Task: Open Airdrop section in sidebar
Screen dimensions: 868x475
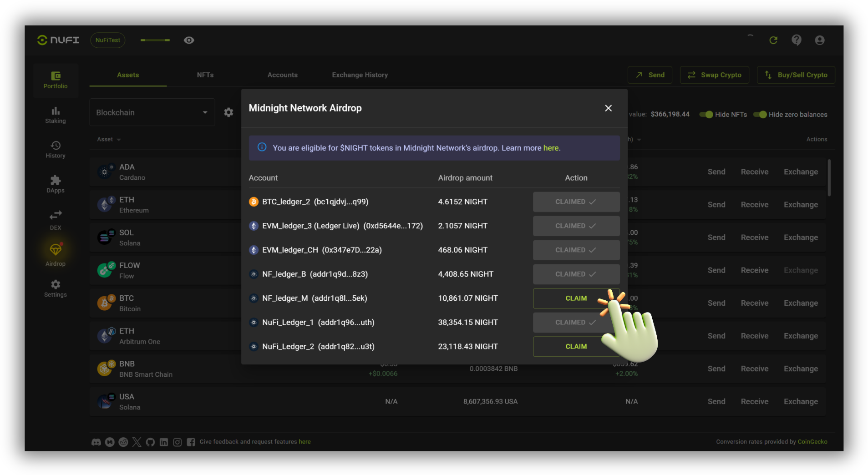Action: point(56,255)
